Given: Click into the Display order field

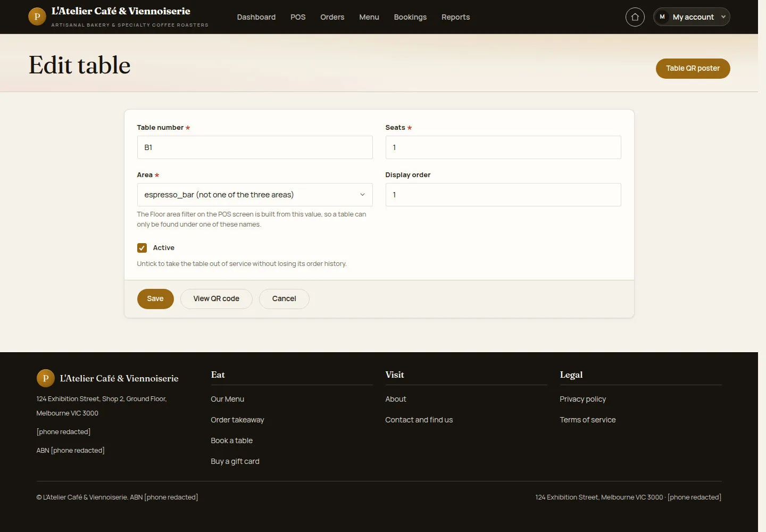Looking at the screenshot, I should (503, 195).
